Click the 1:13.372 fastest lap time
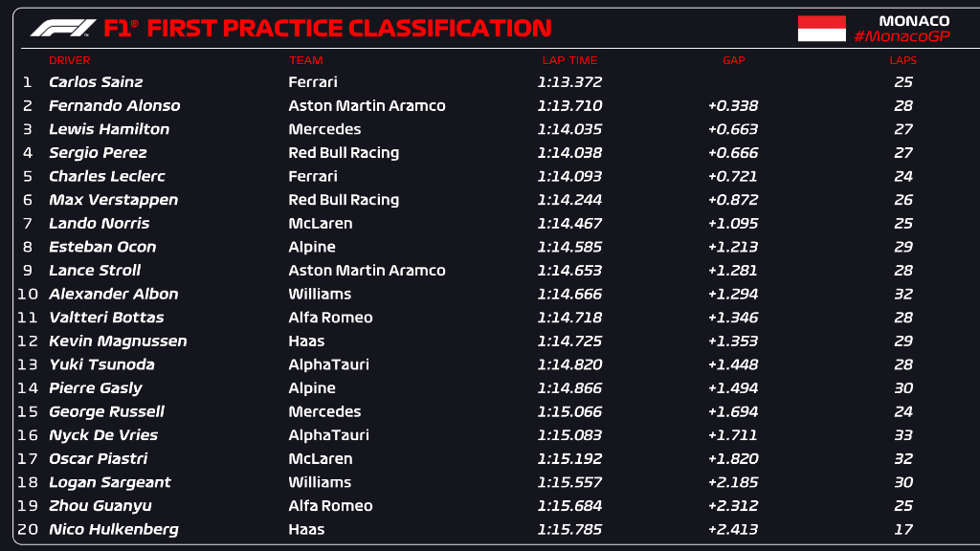The image size is (980, 551). coord(569,82)
